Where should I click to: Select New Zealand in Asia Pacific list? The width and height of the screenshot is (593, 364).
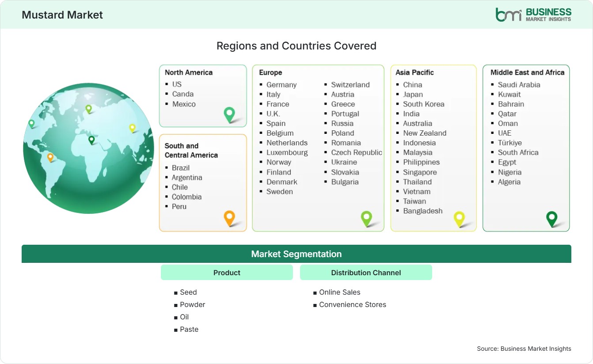click(x=425, y=133)
